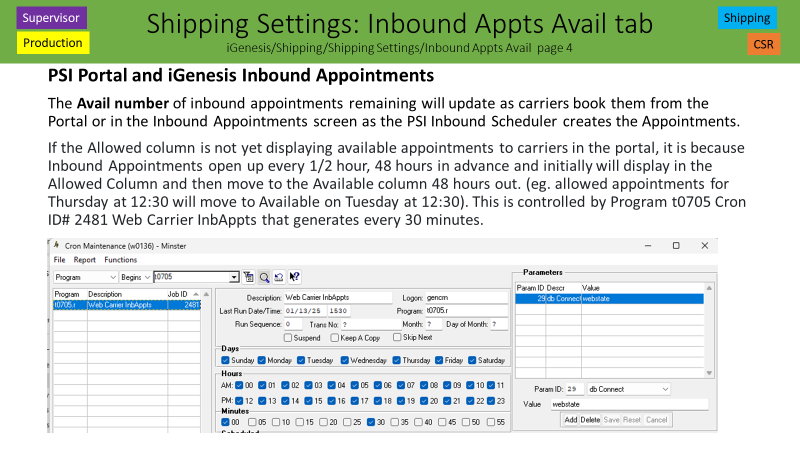Click the Trans No field
800x450 pixels.
click(371, 324)
